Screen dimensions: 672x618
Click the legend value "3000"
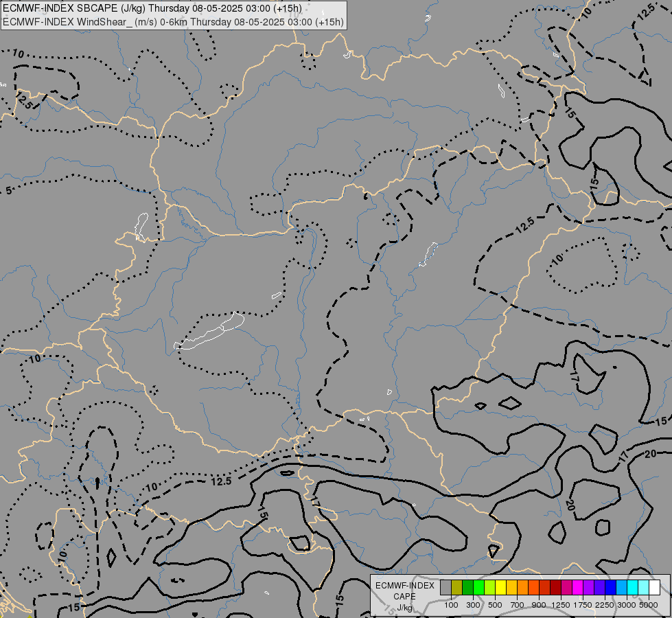click(x=627, y=605)
